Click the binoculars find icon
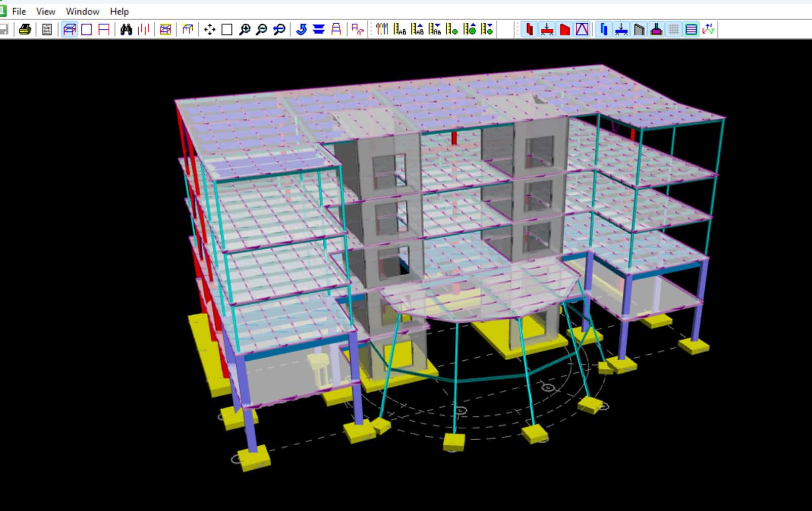 126,29
